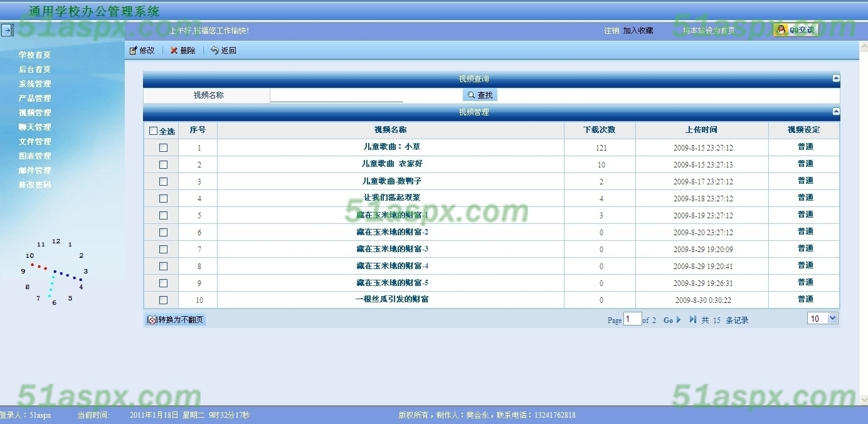Image resolution: width=868 pixels, height=424 pixels.
Task: Click upload time 2009-8-29 19:26:31
Action: pyautogui.click(x=703, y=284)
